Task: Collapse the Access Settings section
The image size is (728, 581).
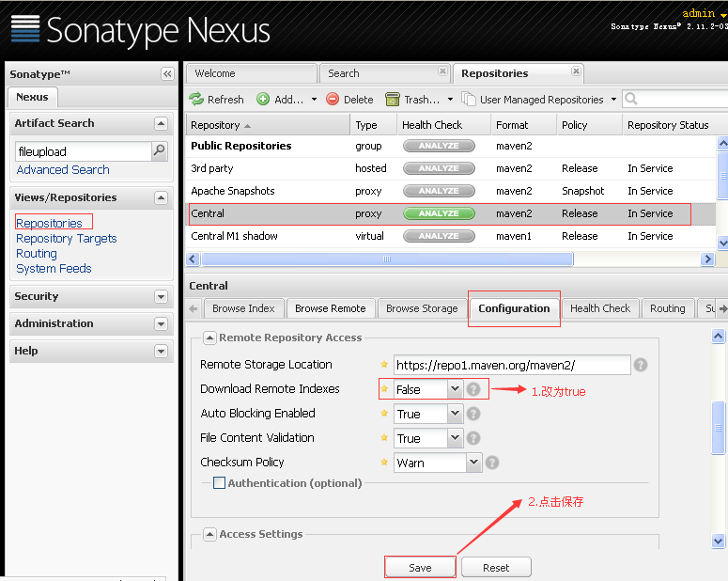Action: pos(209,534)
